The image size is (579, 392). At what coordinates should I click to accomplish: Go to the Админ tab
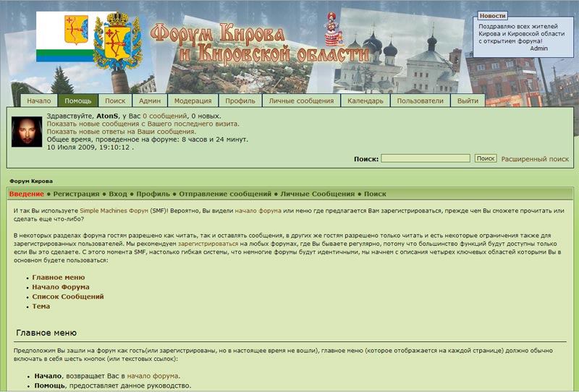150,101
